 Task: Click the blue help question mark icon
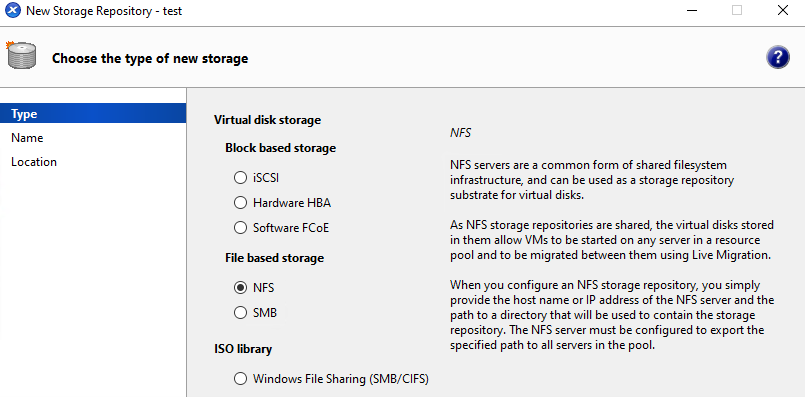click(778, 57)
